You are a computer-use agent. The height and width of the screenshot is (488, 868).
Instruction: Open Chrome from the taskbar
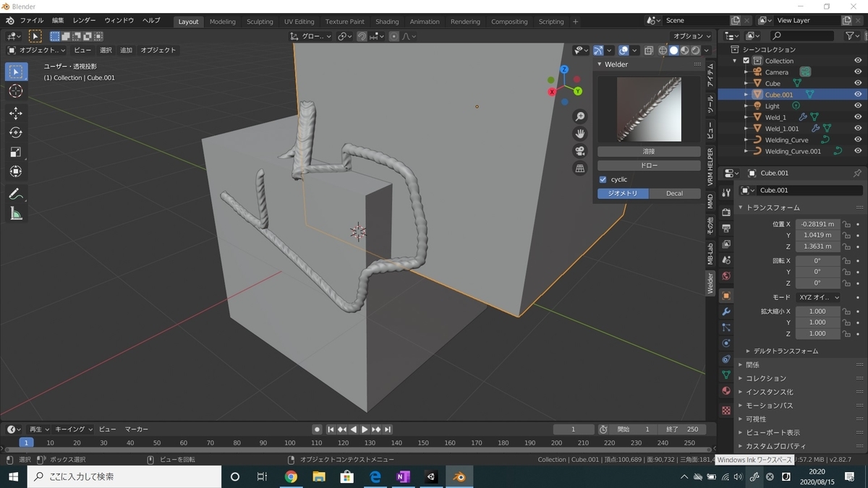(291, 476)
